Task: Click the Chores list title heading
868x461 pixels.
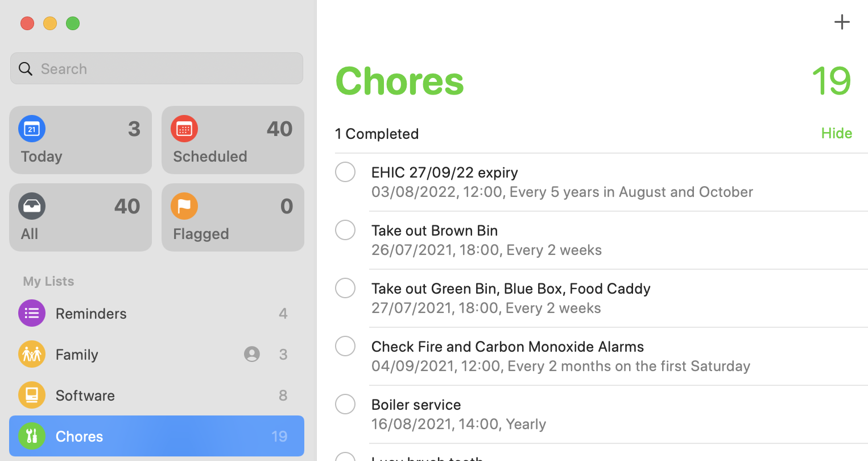Action: pyautogui.click(x=400, y=81)
